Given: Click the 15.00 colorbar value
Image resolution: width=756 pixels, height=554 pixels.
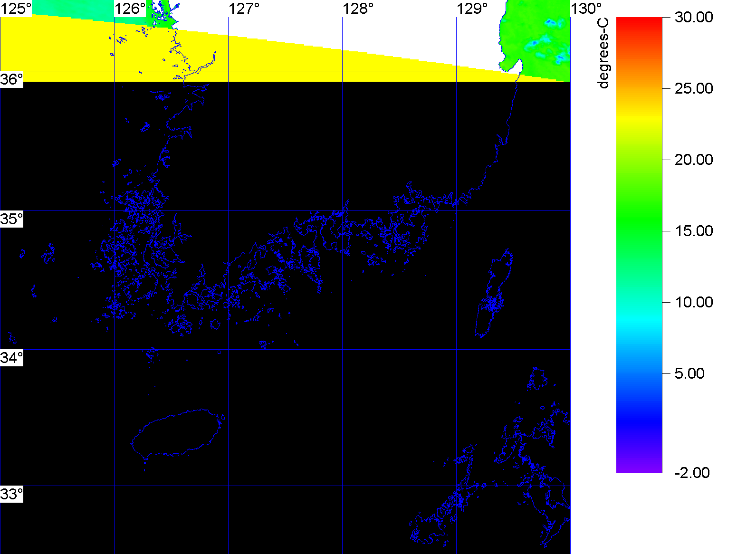Looking at the screenshot, I should click(694, 231).
